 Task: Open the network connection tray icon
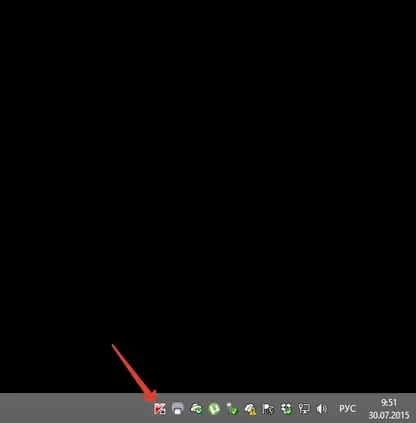pos(304,409)
